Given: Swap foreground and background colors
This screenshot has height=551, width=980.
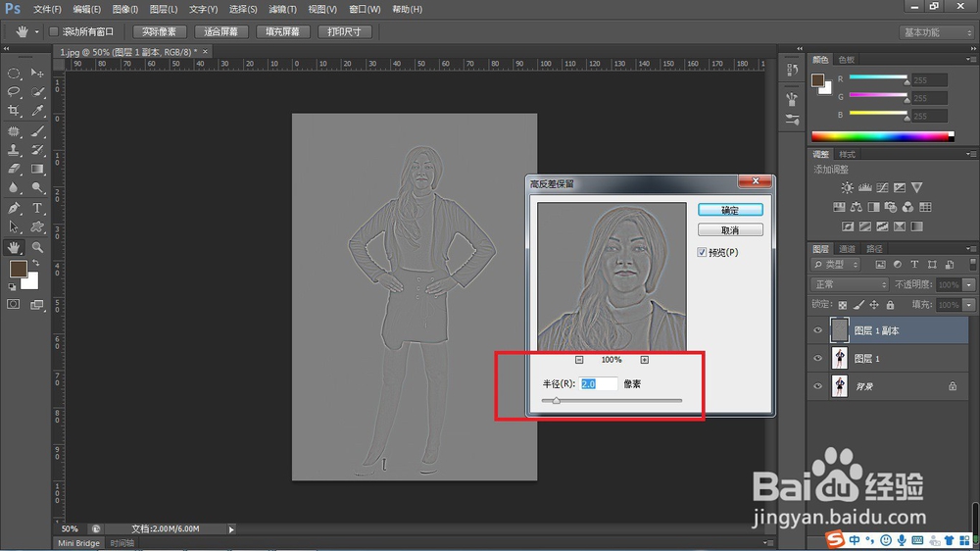Looking at the screenshot, I should click(x=35, y=263).
